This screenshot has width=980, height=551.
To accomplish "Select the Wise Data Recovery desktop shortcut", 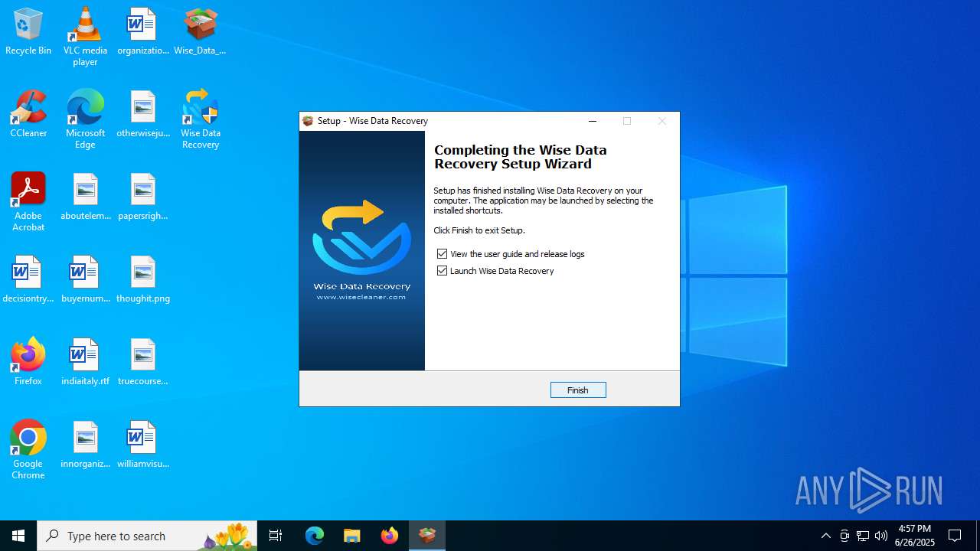I will [200, 119].
